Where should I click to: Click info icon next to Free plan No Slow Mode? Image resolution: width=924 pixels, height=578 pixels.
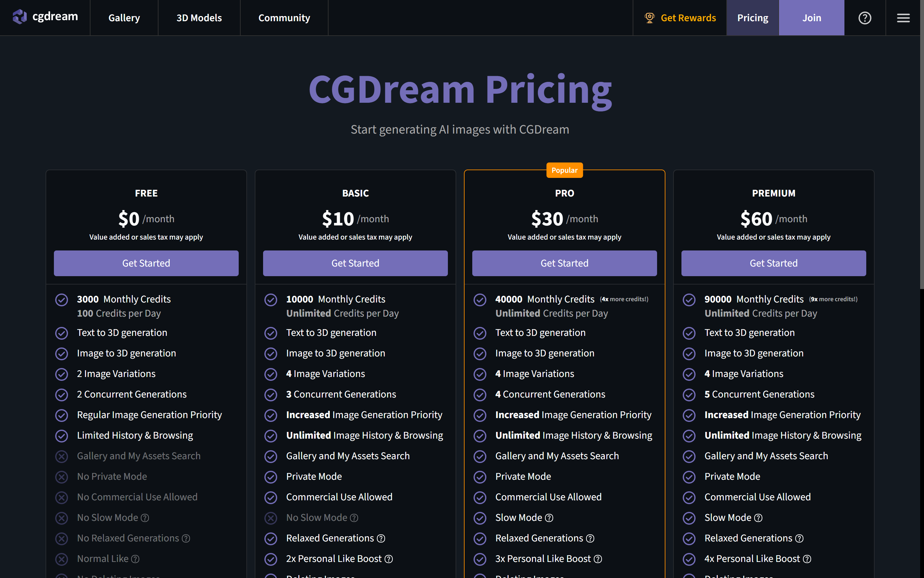point(145,518)
